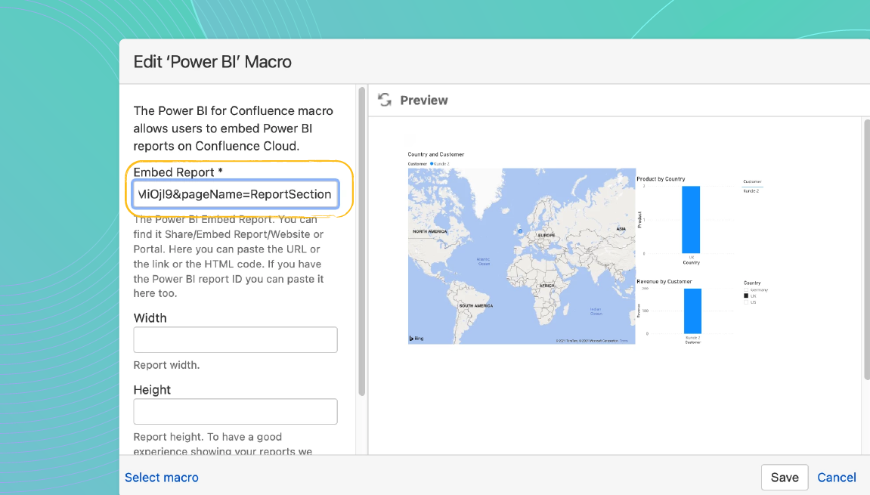
Task: Click the Product by Country blue bar
Action: click(691, 219)
